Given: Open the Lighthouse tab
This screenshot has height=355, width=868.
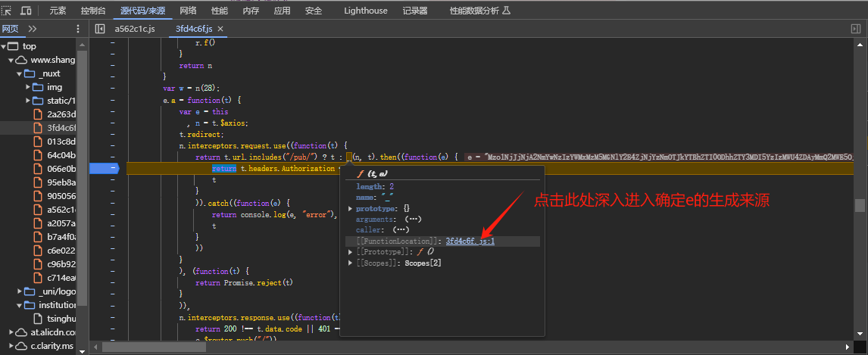Looking at the screenshot, I should [x=365, y=11].
